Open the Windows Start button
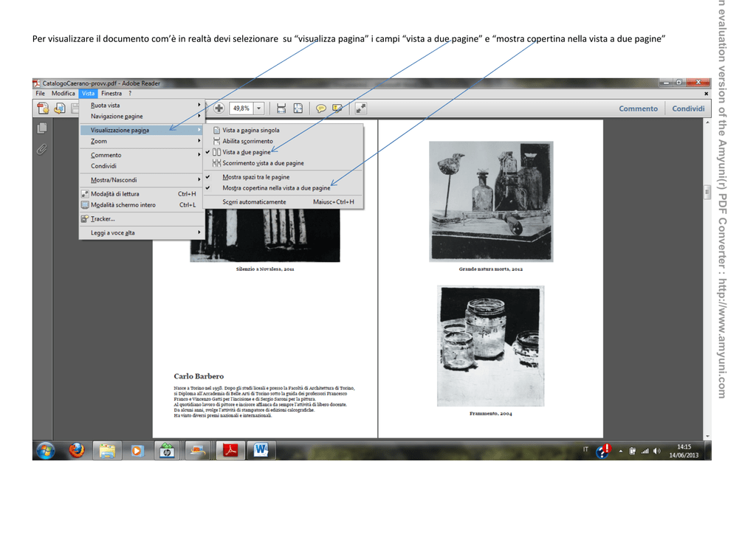This screenshot has height=535, width=756. (x=46, y=451)
